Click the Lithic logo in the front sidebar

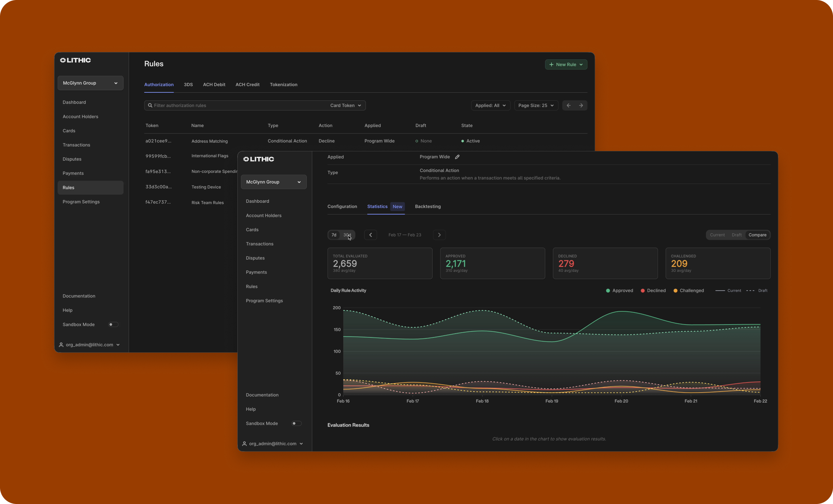pyautogui.click(x=258, y=159)
